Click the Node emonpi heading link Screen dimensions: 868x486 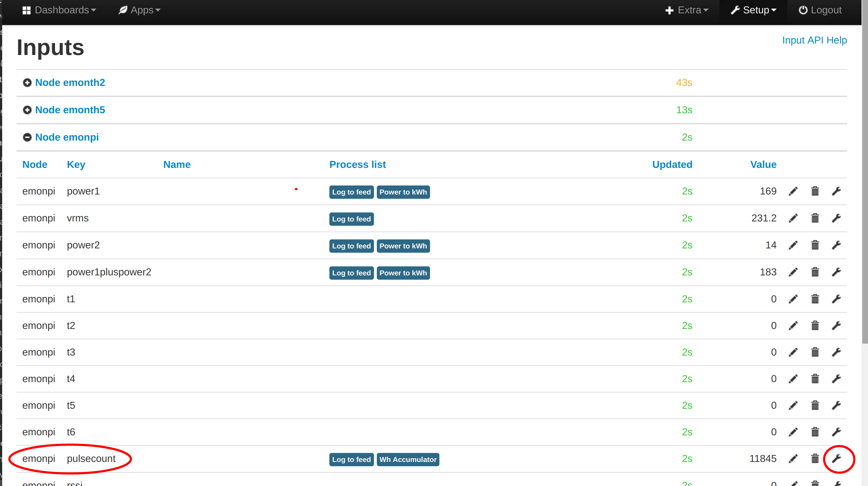(x=67, y=137)
